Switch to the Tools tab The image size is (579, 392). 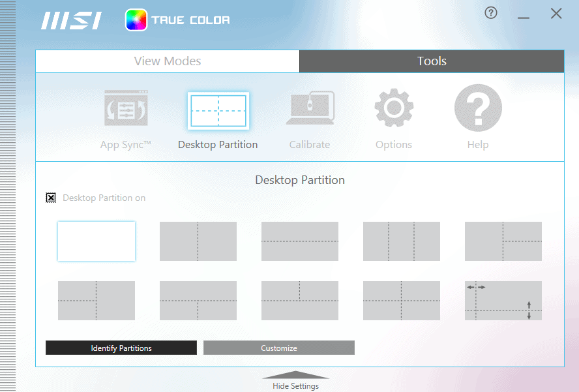point(432,61)
